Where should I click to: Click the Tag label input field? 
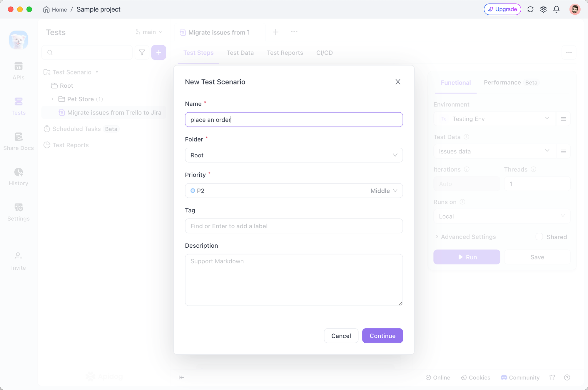(x=294, y=226)
